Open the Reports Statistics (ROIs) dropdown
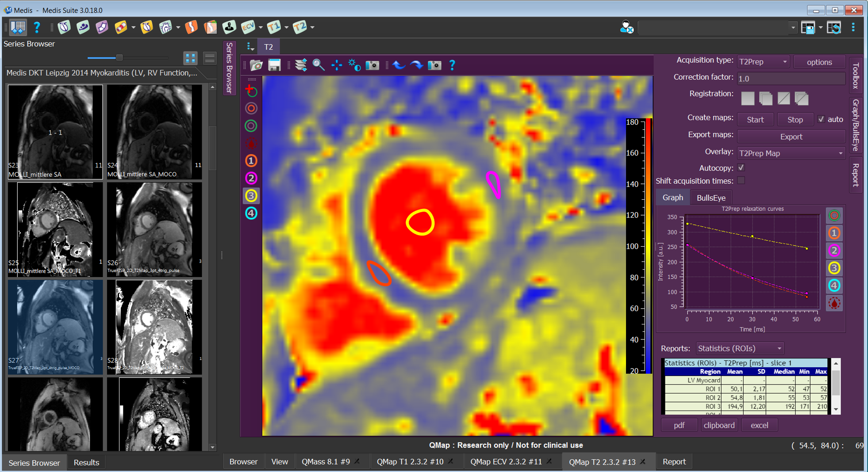This screenshot has width=868, height=472. (x=739, y=349)
